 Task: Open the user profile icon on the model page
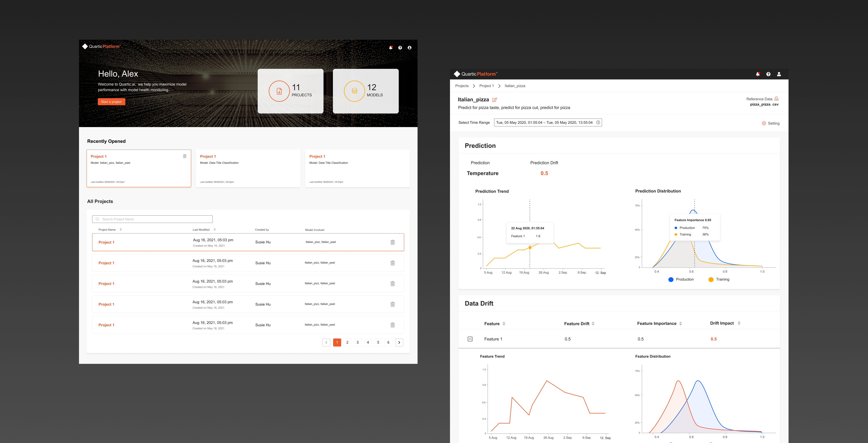click(779, 74)
